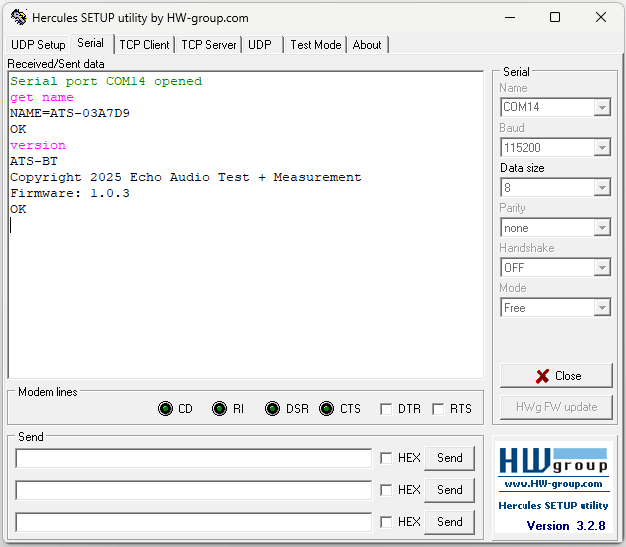Screen dimensions: 626x547
Task: Click the HW group logo
Action: 553,460
